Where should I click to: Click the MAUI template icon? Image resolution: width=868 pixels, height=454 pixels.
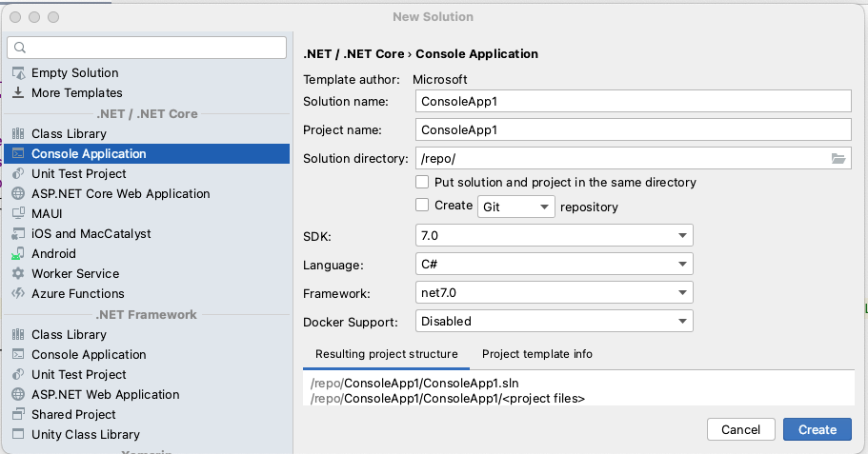click(18, 213)
